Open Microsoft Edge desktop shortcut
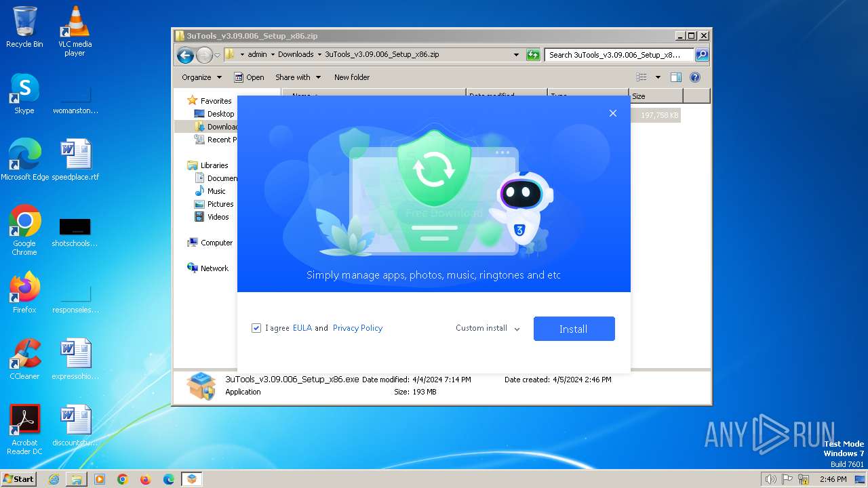 coord(24,160)
